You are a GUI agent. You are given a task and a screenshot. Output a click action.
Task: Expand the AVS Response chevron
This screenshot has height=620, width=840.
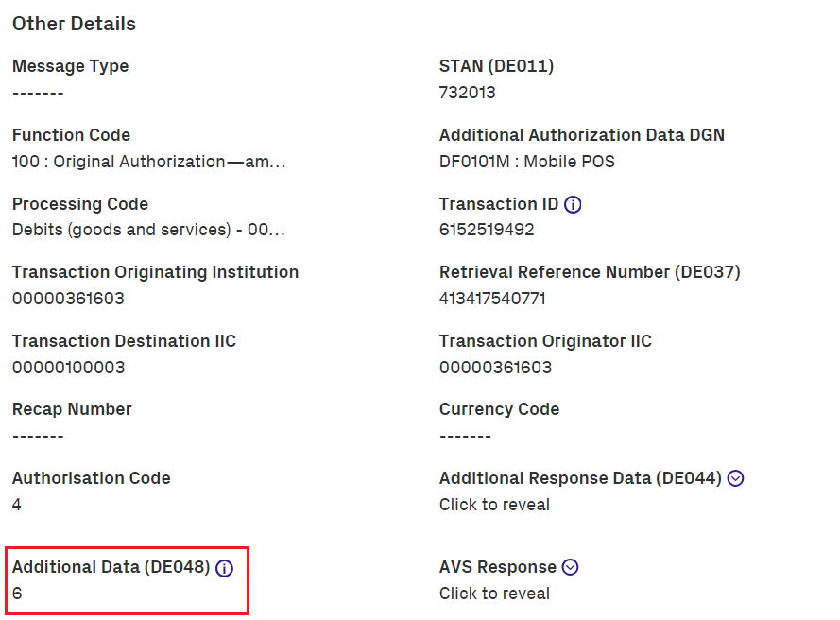(570, 567)
